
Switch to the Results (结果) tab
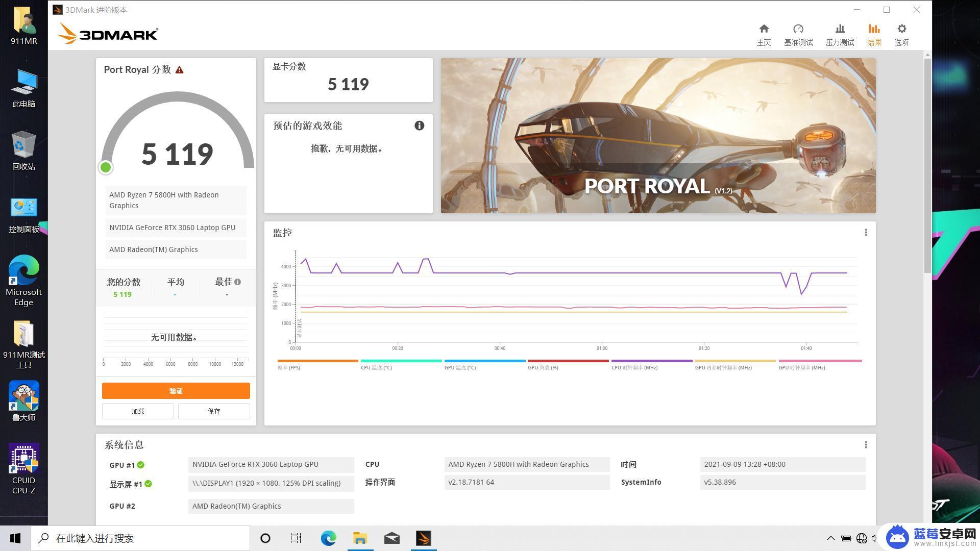pyautogui.click(x=874, y=35)
